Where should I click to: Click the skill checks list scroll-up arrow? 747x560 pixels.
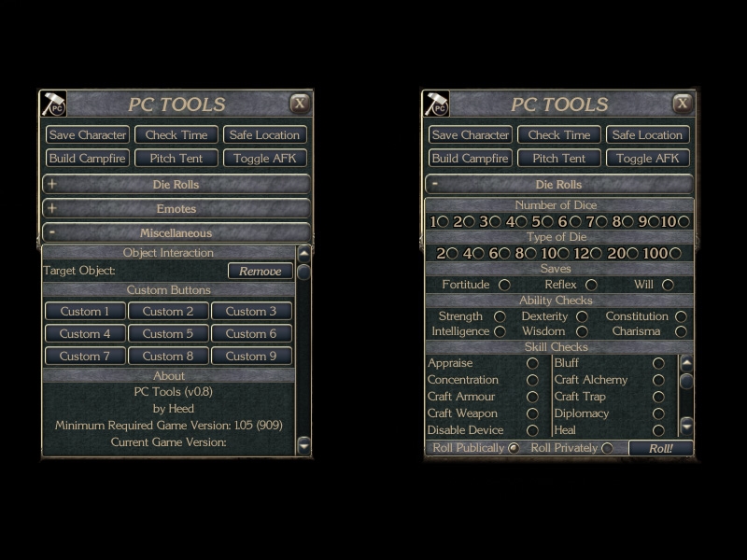pyautogui.click(x=686, y=363)
